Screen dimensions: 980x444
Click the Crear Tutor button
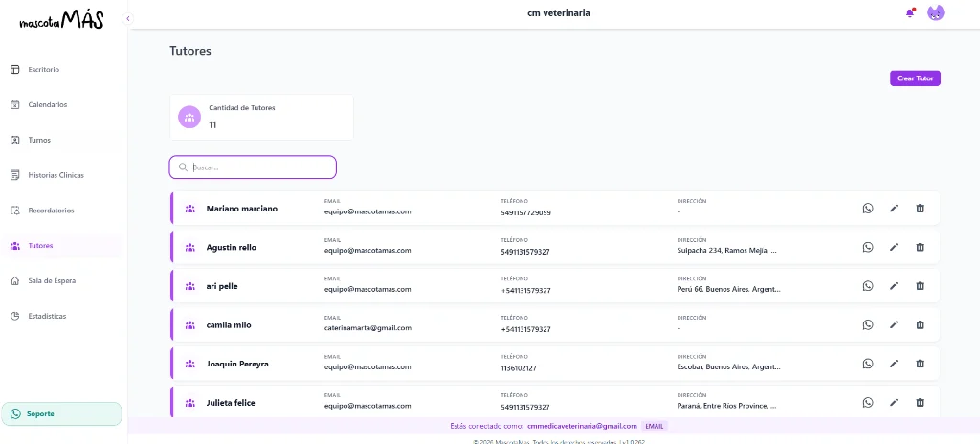click(915, 78)
